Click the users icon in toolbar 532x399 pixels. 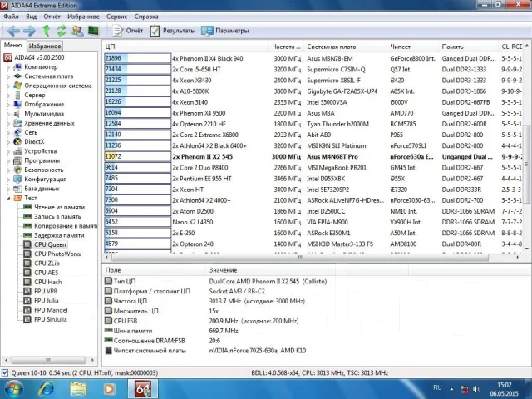[x=77, y=31]
